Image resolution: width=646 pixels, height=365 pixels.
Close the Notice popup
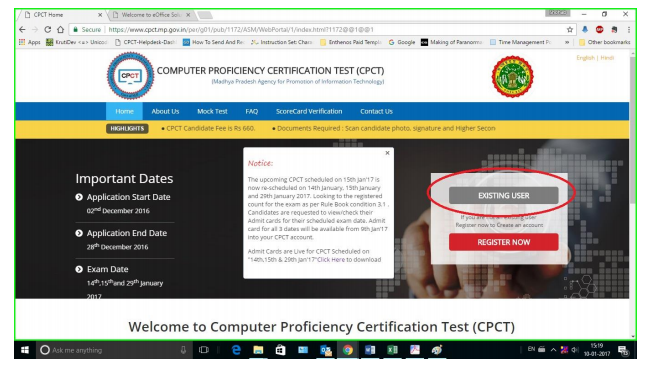[387, 153]
